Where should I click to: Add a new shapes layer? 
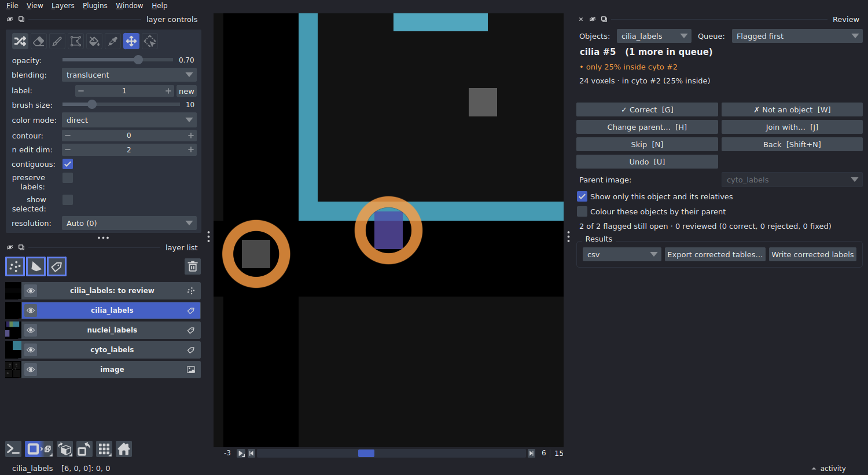[x=36, y=266]
